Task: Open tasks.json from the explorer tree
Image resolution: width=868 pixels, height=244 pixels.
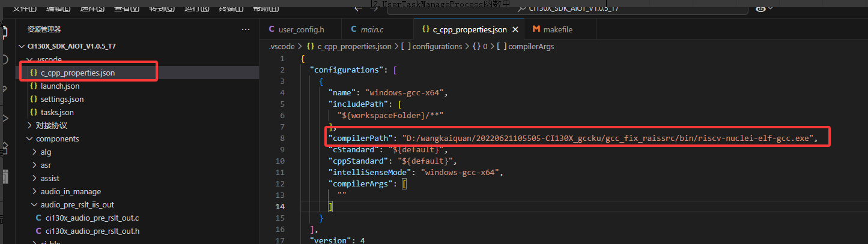Action: (x=57, y=113)
